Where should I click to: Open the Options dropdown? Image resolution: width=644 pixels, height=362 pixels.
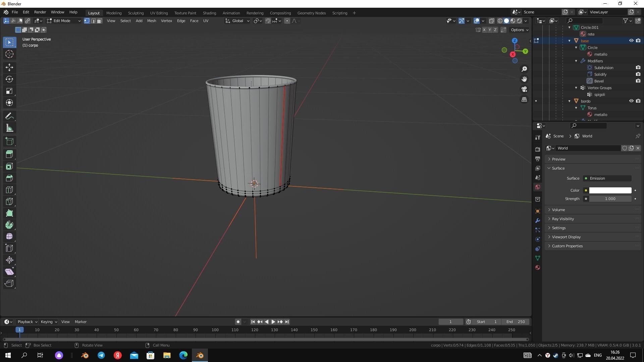[519, 30]
